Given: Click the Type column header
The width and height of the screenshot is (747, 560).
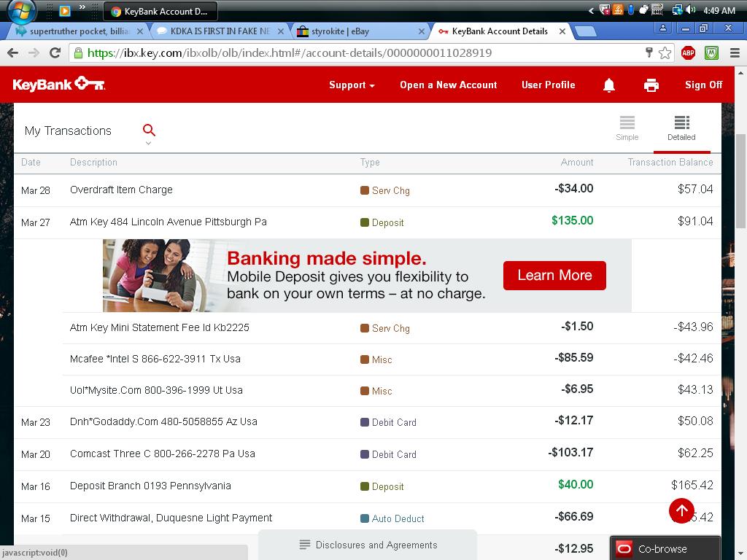Looking at the screenshot, I should 370,163.
